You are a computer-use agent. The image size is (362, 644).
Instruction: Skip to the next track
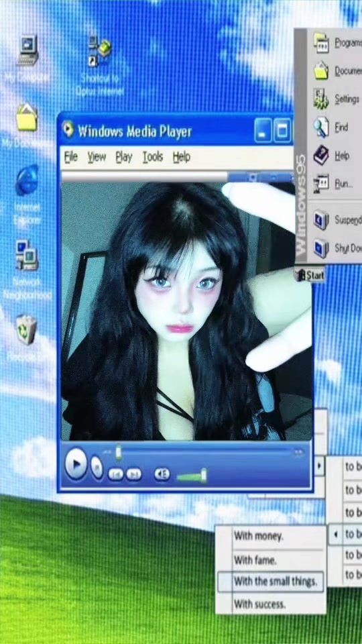click(134, 474)
